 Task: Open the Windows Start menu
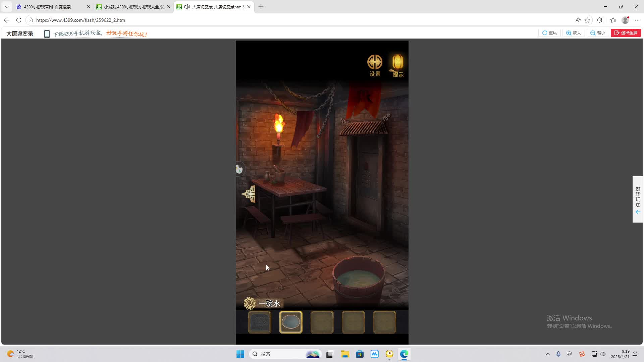click(x=240, y=354)
